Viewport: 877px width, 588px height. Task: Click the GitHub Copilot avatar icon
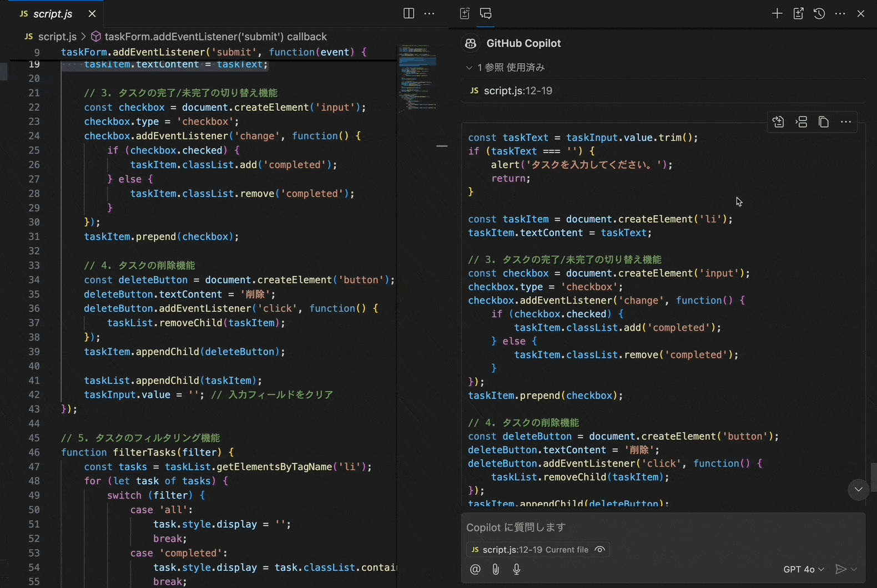[x=471, y=43]
